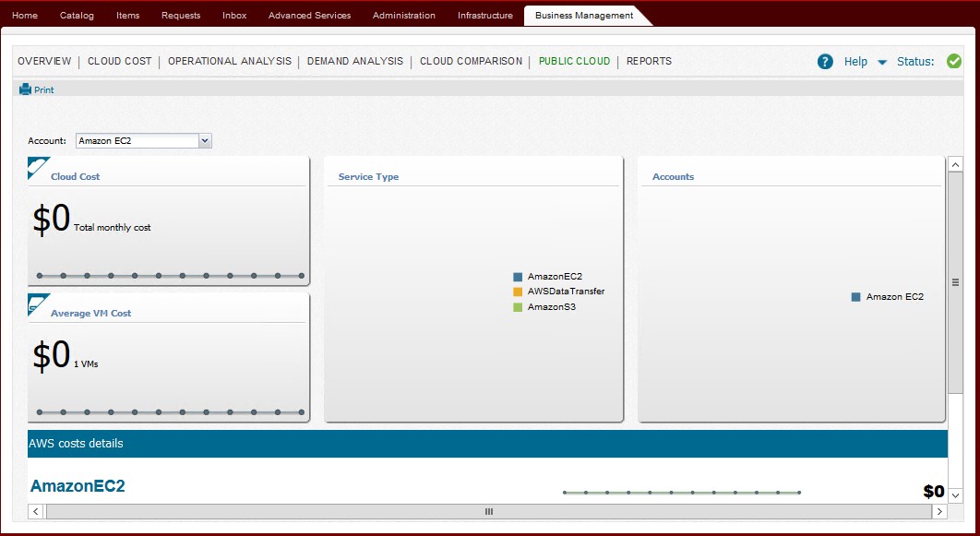Image resolution: width=980 pixels, height=536 pixels.
Task: Go to the Cloud Comparison section
Action: (471, 62)
